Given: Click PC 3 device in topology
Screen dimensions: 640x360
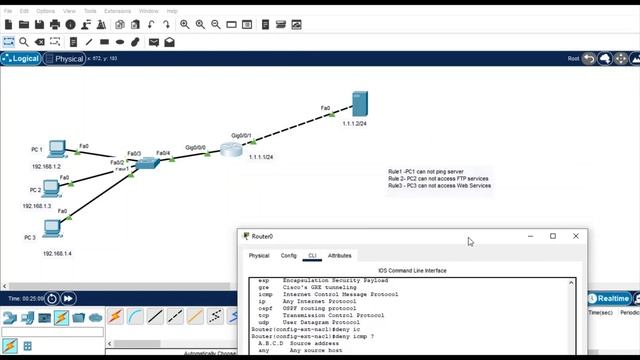Looking at the screenshot, I should pyautogui.click(x=52, y=229).
